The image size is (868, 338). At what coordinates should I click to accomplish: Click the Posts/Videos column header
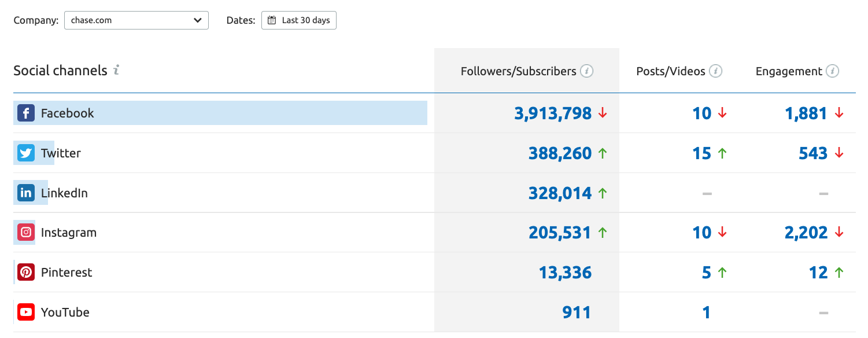tap(671, 71)
